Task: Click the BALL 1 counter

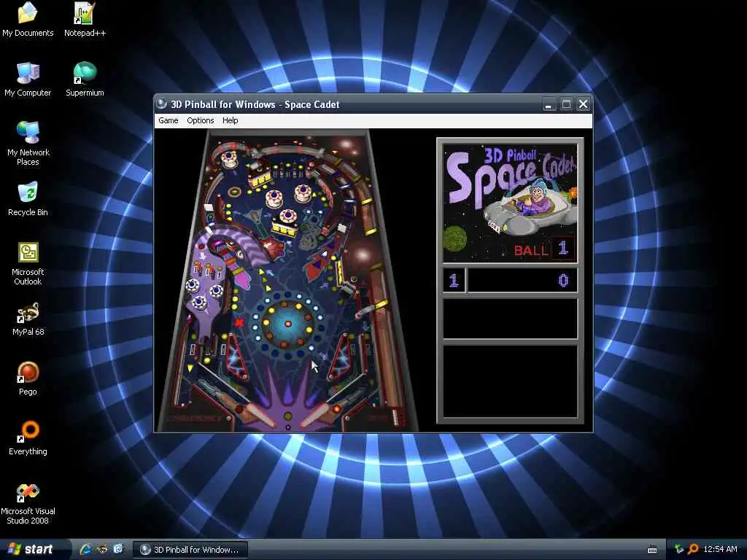Action: (544, 249)
